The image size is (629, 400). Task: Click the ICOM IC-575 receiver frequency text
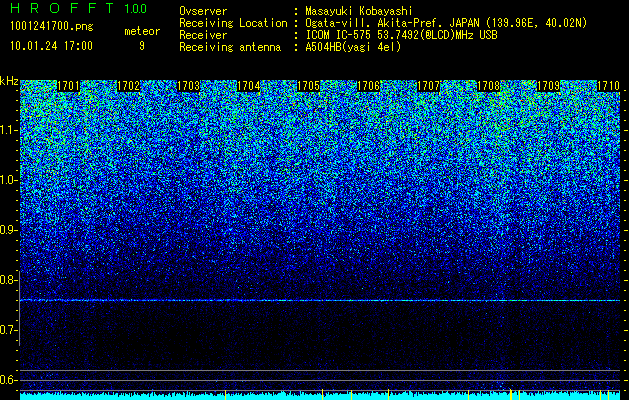click(401, 35)
